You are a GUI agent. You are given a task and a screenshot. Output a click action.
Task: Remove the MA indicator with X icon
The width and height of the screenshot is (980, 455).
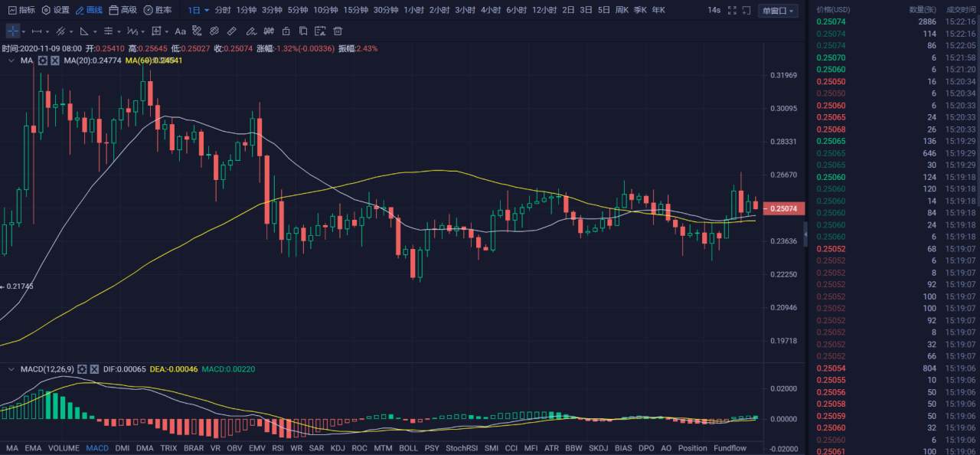(55, 60)
